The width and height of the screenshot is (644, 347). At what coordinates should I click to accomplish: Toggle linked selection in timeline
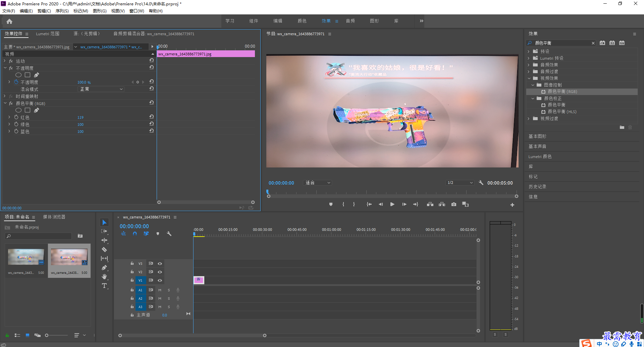[x=146, y=234]
